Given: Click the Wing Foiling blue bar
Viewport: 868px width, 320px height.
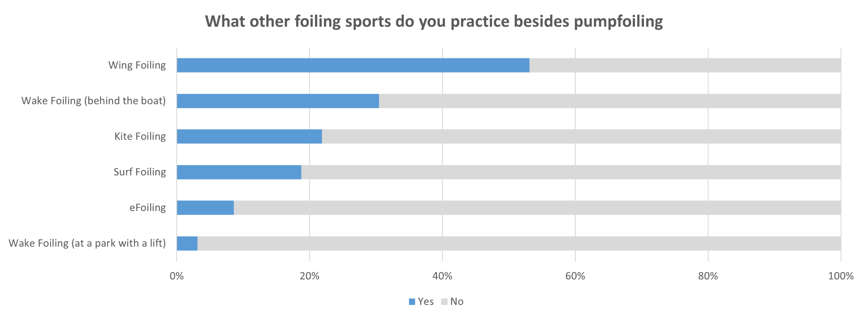Looking at the screenshot, I should pos(353,65).
